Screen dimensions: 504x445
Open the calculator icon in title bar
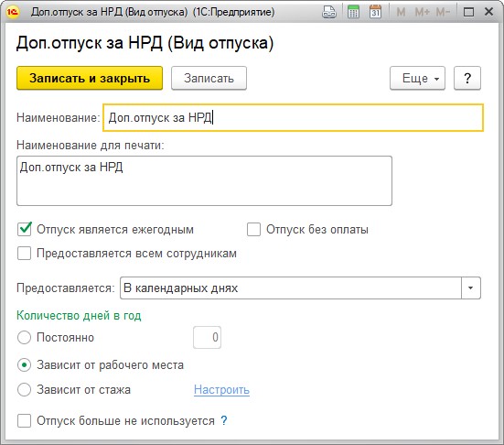[x=353, y=12]
